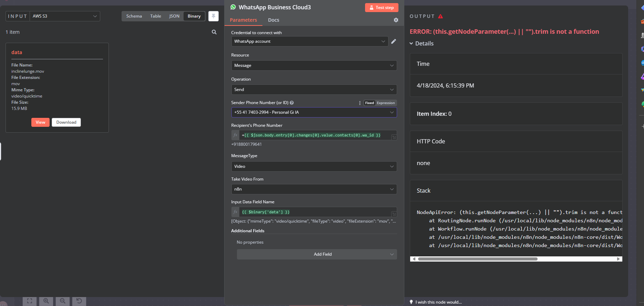Click the lightbulb feedback icon
This screenshot has width=644, height=306.
click(411, 302)
